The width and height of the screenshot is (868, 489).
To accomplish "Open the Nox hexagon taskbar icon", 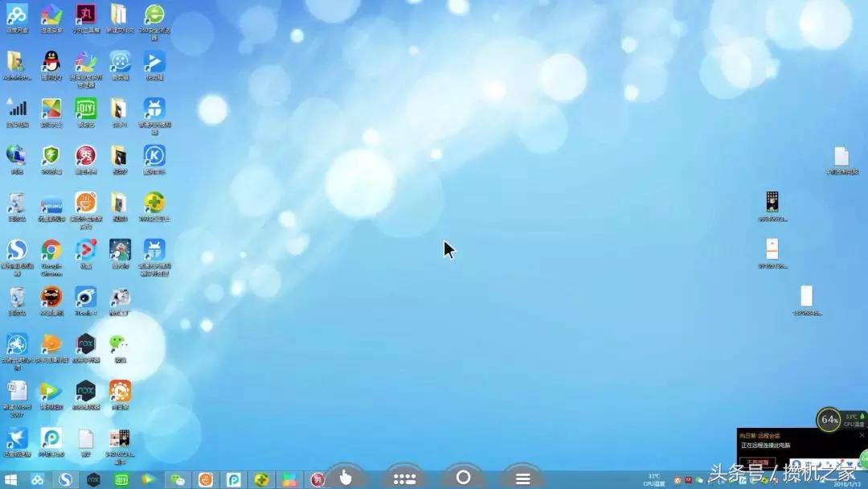I will [93, 479].
